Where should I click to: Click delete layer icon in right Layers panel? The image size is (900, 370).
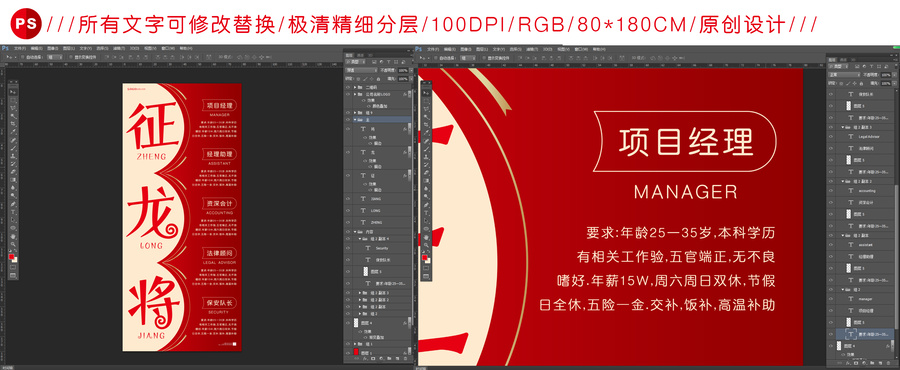889,363
